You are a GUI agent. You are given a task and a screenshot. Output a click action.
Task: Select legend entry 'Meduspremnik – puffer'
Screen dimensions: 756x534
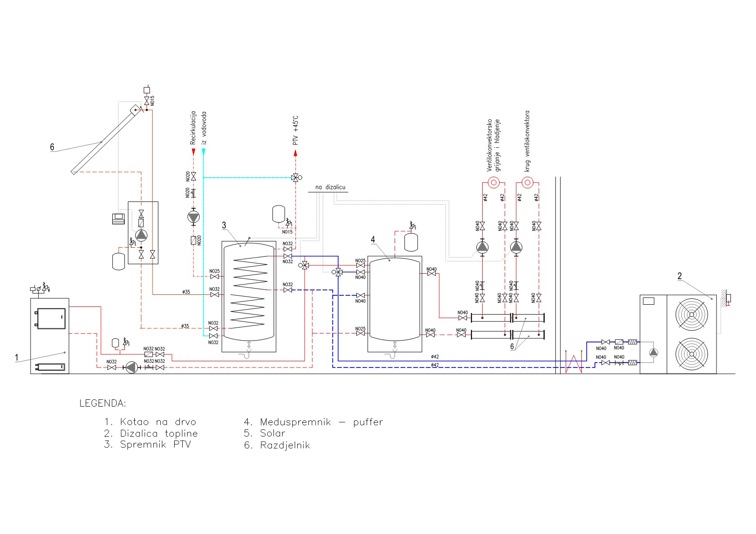(313, 422)
